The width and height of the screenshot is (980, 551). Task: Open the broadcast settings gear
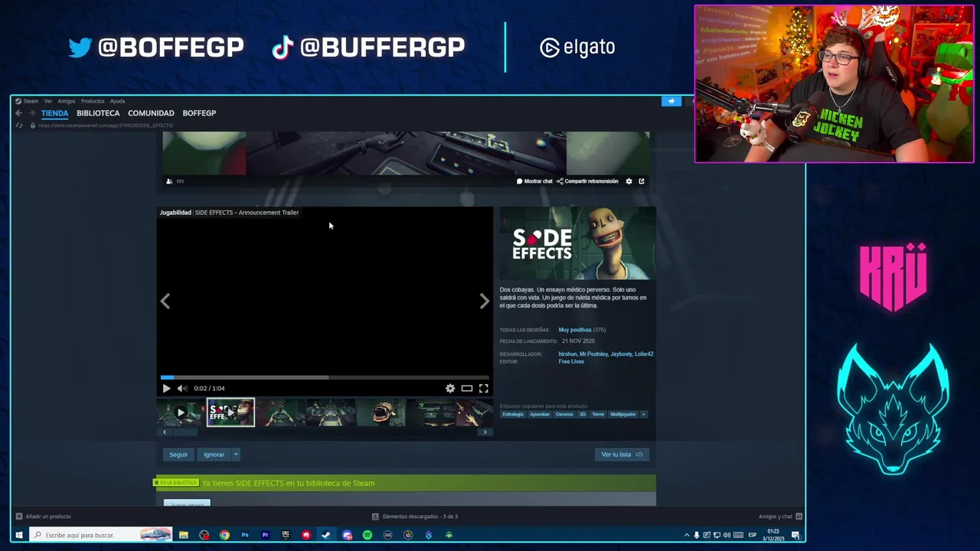(629, 181)
